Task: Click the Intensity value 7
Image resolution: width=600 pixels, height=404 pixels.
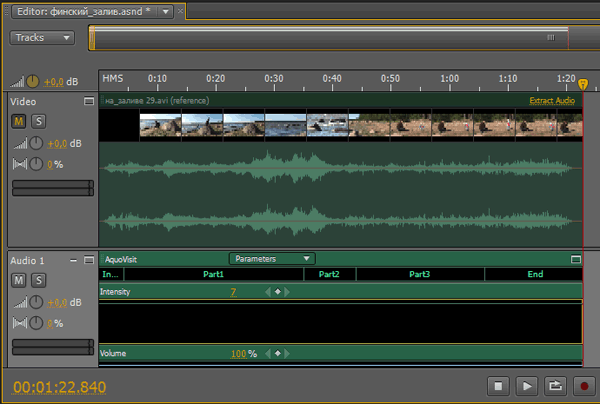Action: [x=233, y=292]
